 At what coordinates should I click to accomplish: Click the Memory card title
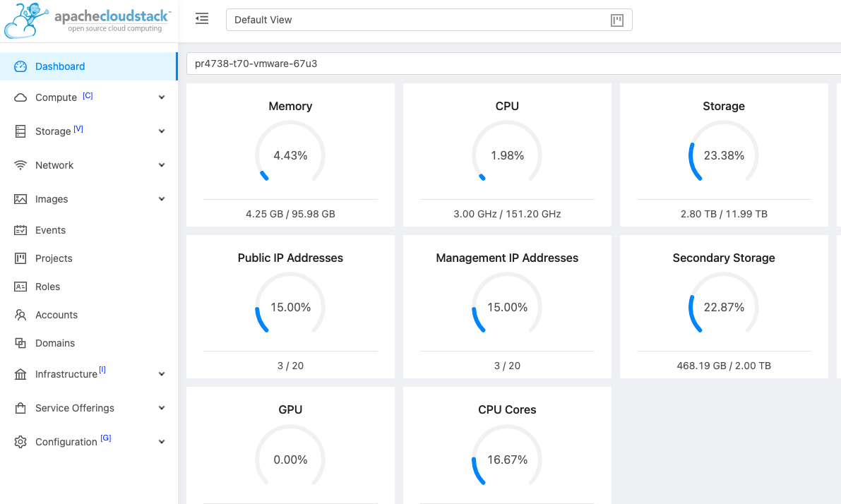coord(290,106)
